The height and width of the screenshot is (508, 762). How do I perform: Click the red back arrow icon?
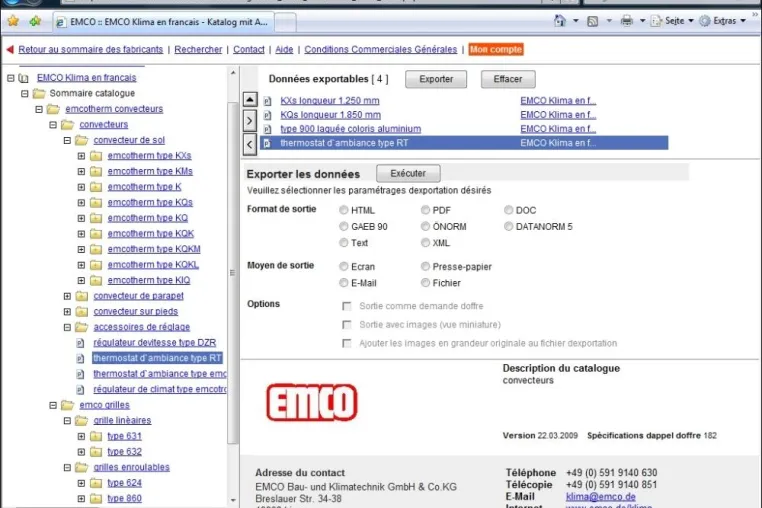click(x=10, y=49)
